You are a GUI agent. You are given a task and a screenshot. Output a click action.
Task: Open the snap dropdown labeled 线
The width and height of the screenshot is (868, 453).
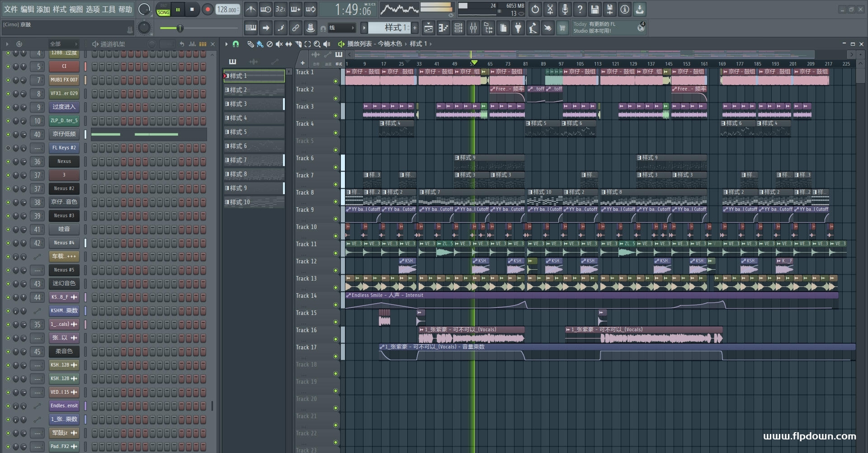pos(341,28)
